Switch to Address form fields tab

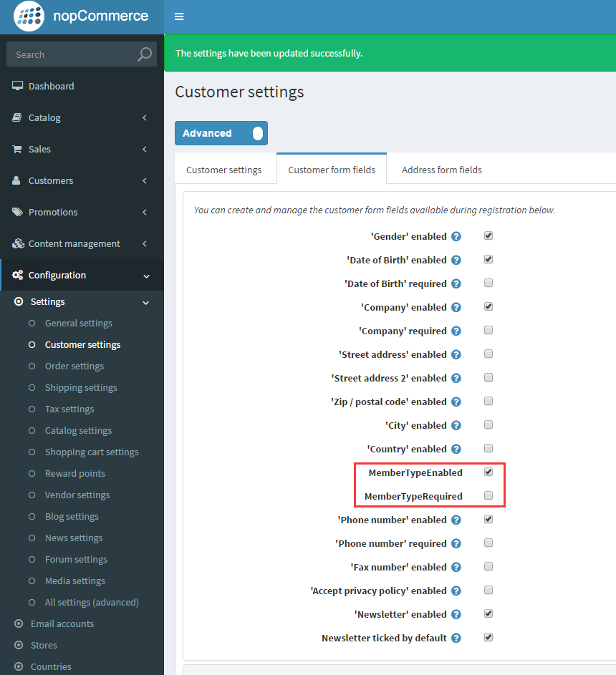(442, 170)
